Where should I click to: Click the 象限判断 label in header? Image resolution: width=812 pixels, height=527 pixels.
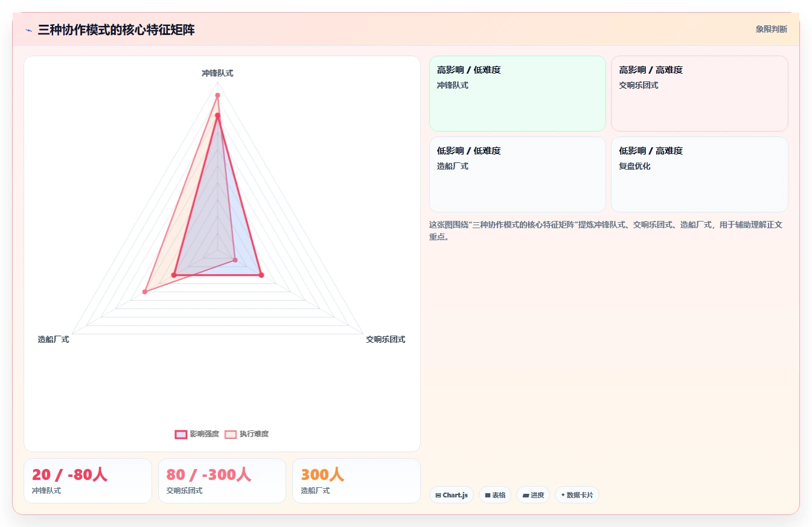(771, 29)
